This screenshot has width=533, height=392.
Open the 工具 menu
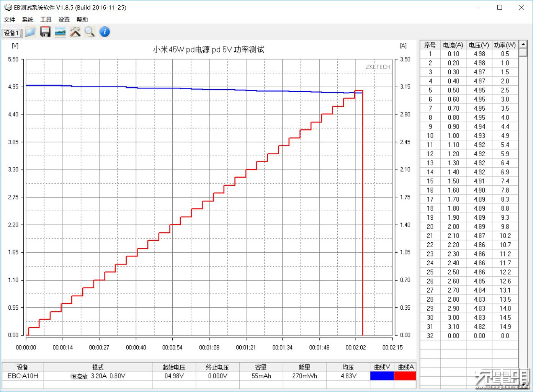(x=46, y=20)
